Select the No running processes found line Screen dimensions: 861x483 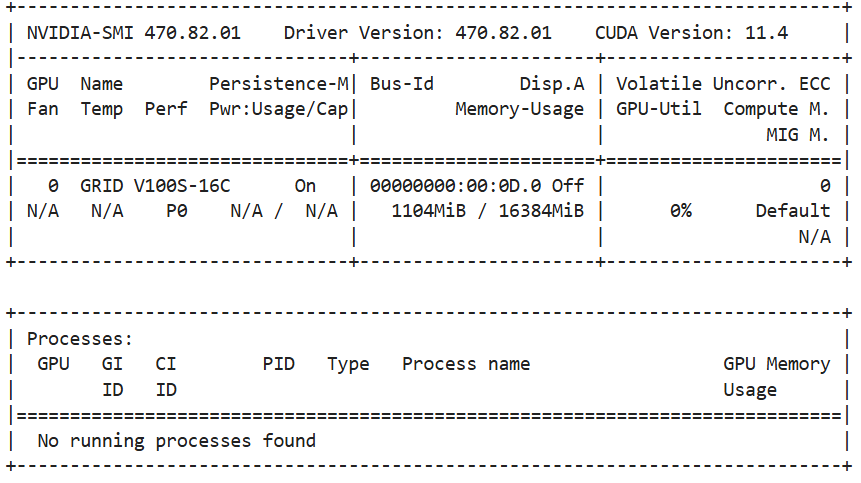177,441
